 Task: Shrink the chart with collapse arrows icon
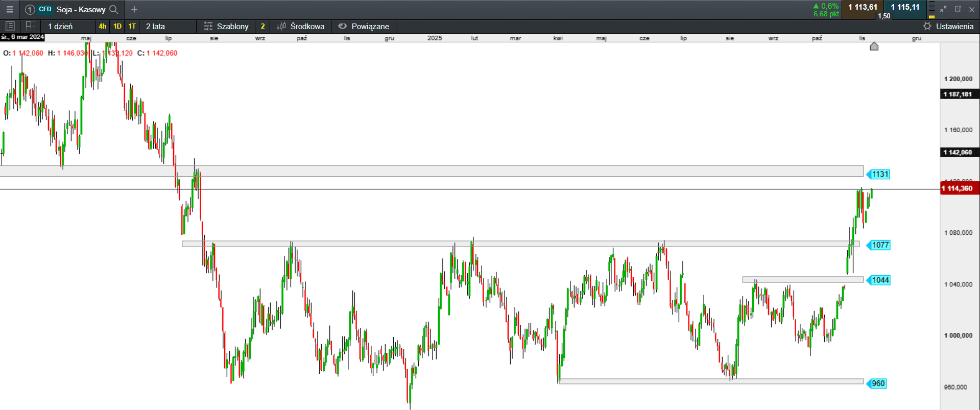click(943, 9)
